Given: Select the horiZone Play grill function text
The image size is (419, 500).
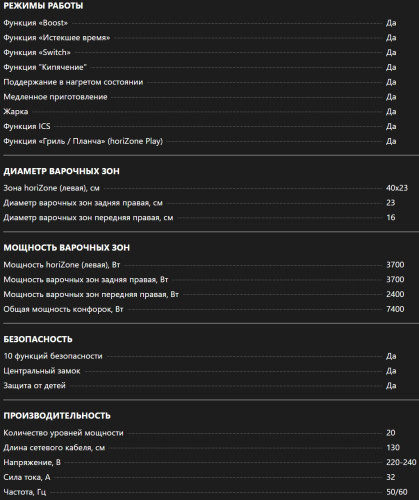Looking at the screenshot, I should (83, 141).
